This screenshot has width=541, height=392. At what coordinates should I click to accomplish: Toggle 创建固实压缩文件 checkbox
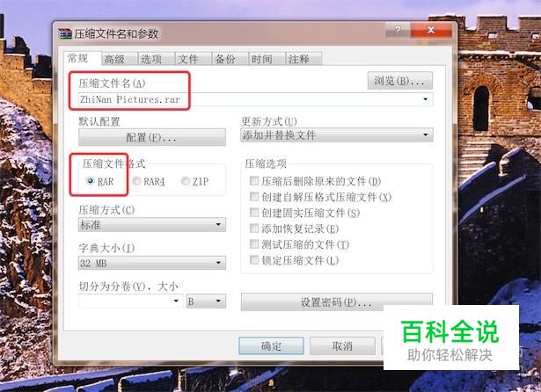coord(254,213)
